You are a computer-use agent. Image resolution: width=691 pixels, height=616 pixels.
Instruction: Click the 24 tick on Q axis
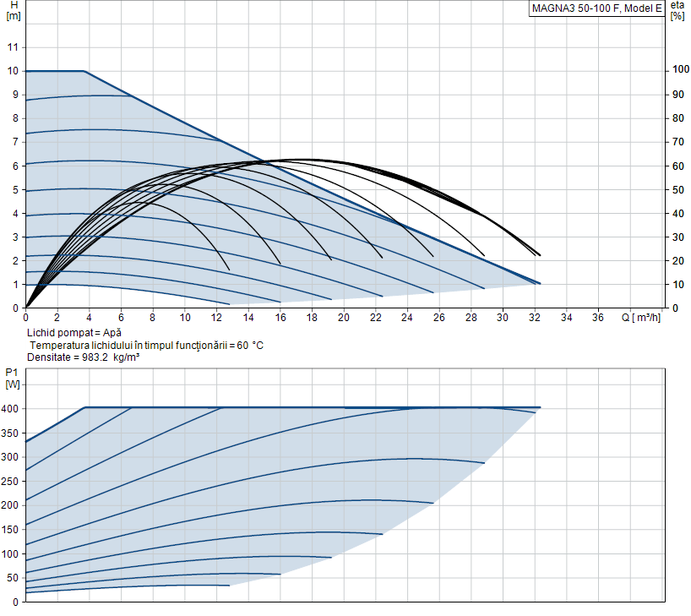(407, 318)
